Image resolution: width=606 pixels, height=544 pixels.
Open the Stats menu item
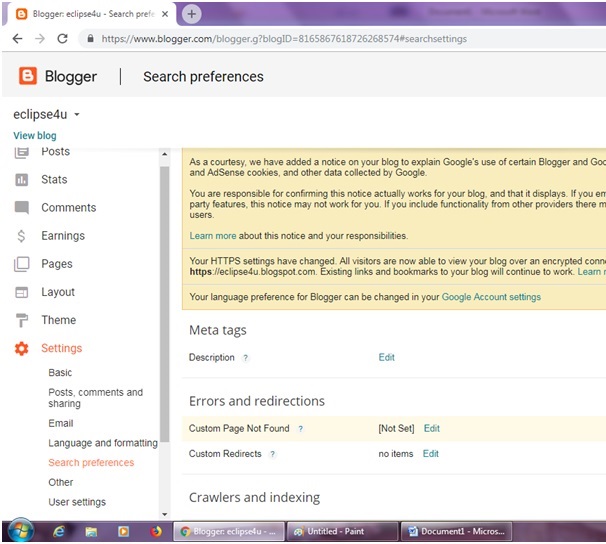click(x=54, y=180)
